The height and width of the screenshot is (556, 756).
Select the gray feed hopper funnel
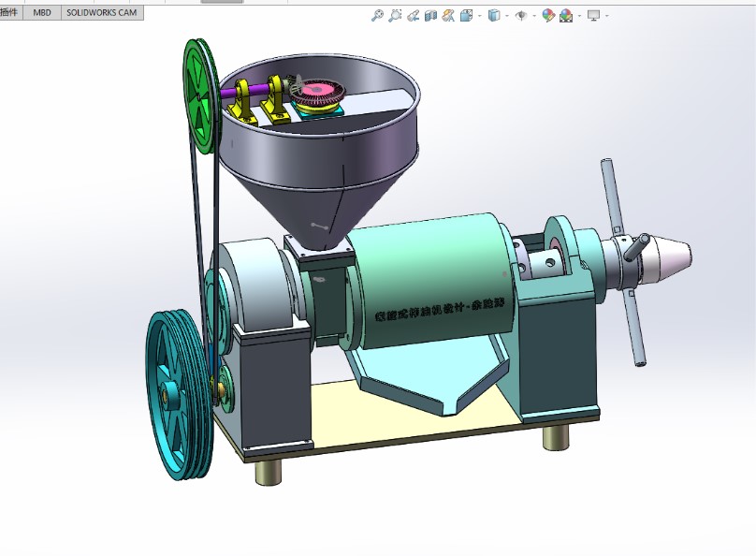(319, 159)
